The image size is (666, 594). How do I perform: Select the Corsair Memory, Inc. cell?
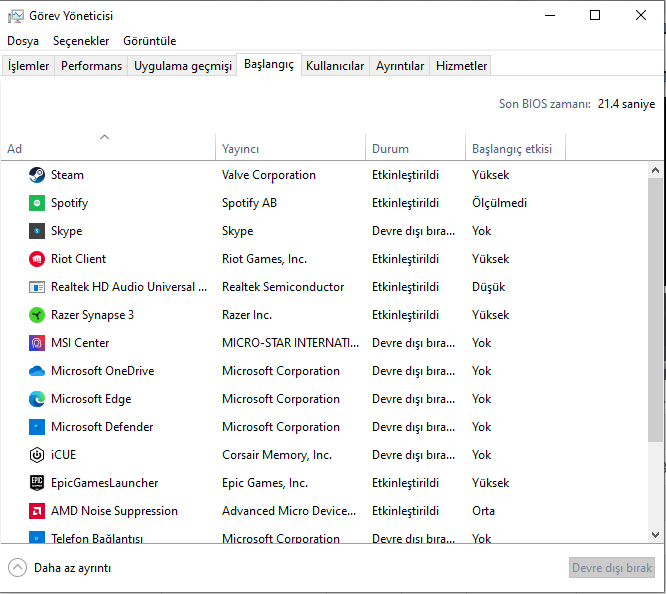coord(277,455)
